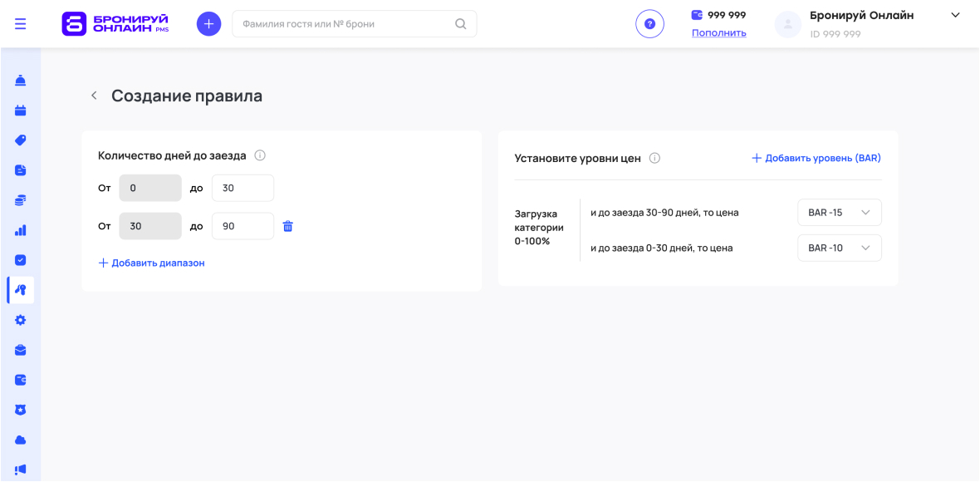Open the price tag section in the sidebar

(21, 140)
